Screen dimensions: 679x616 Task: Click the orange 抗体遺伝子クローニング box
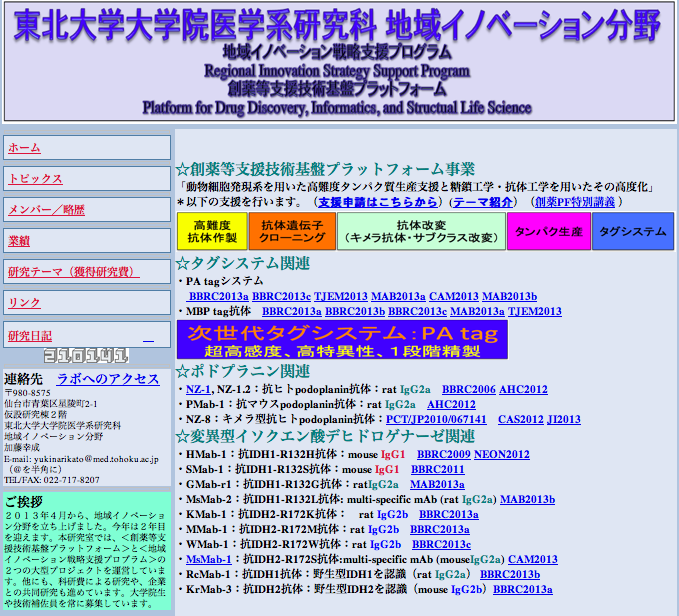(x=292, y=231)
